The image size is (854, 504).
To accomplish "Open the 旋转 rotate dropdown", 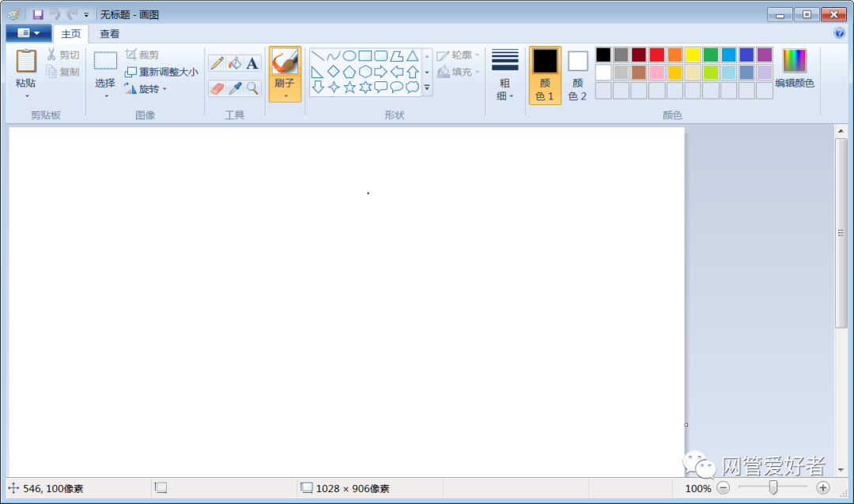I will click(150, 88).
